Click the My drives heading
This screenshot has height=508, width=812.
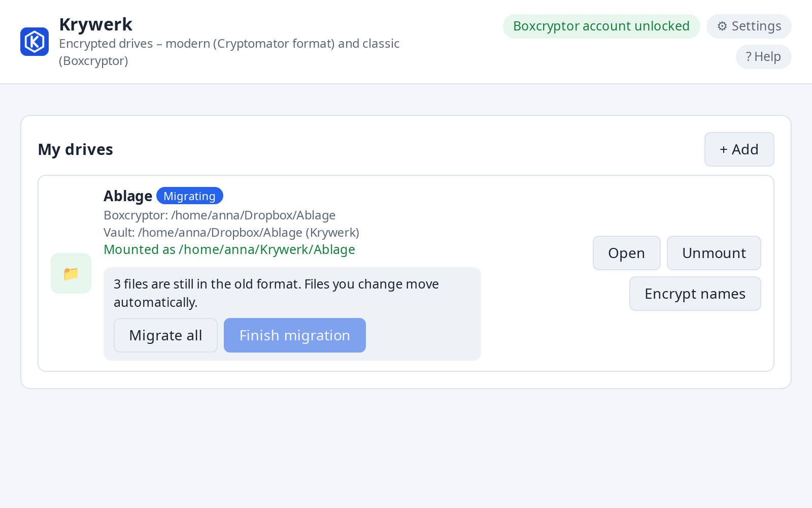point(76,149)
